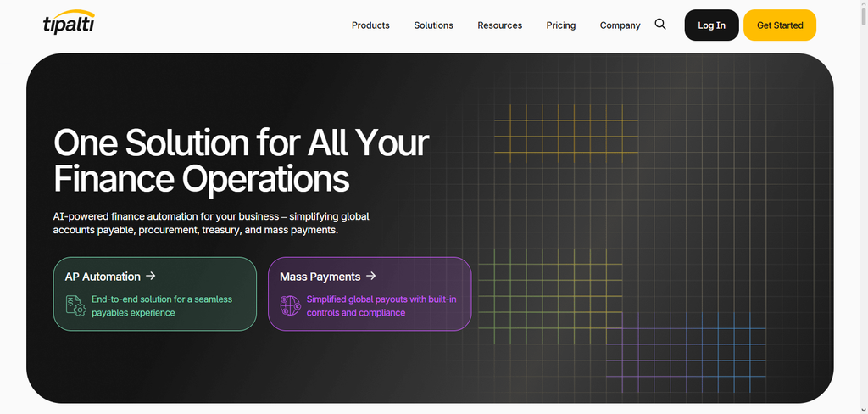Click the Mass Payments arrow icon
The height and width of the screenshot is (414, 868).
[x=371, y=276]
